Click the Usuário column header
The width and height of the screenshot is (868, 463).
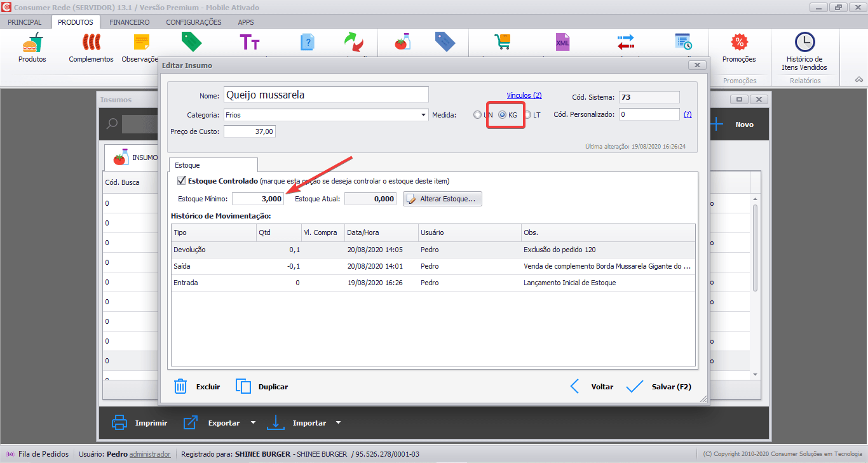(470, 232)
